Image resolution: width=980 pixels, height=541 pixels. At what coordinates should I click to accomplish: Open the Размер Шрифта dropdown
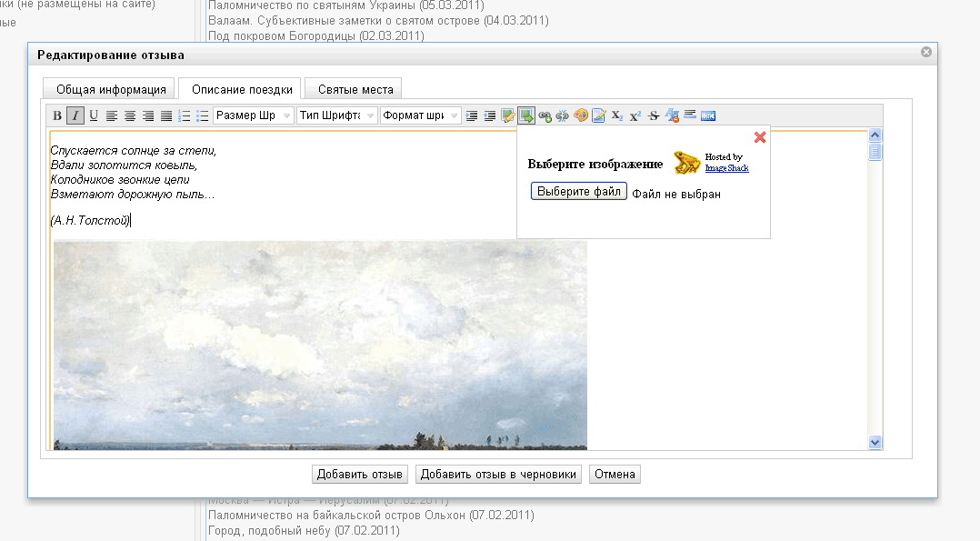pos(254,115)
